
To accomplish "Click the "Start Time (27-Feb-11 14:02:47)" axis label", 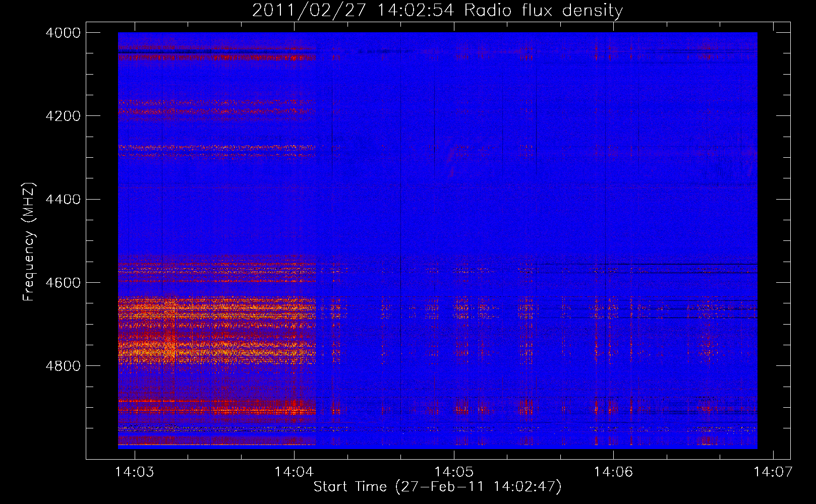I will [438, 487].
